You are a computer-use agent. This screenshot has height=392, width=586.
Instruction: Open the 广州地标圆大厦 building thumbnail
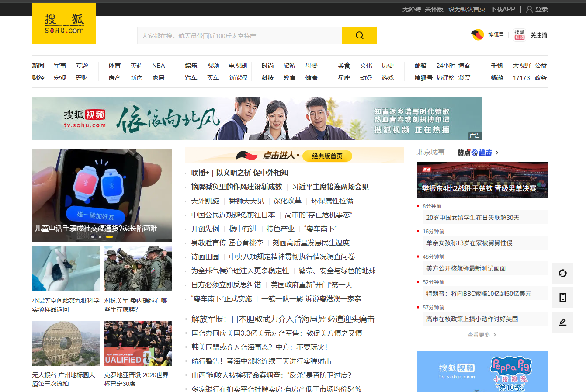[x=66, y=343]
